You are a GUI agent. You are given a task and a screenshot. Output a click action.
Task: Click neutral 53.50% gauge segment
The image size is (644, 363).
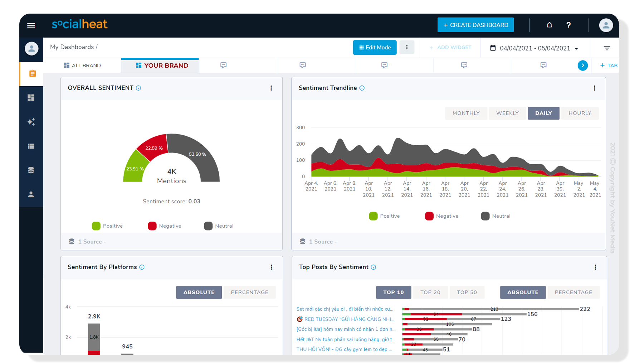197,154
